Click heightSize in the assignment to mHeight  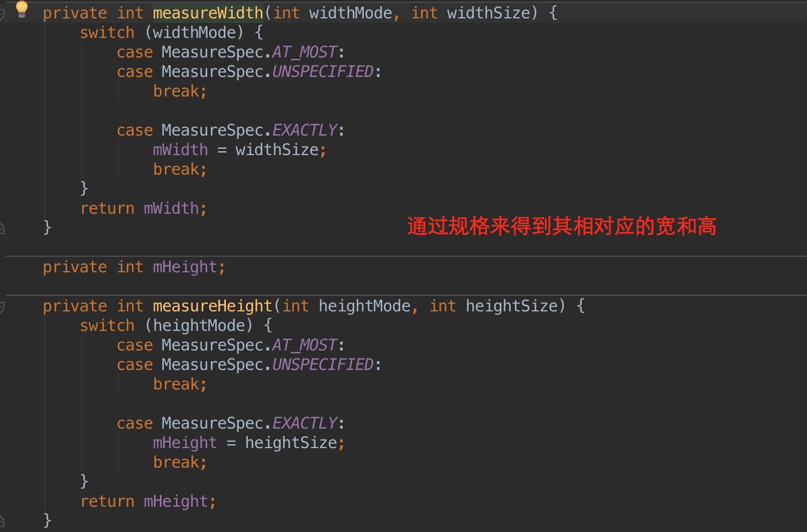(291, 443)
